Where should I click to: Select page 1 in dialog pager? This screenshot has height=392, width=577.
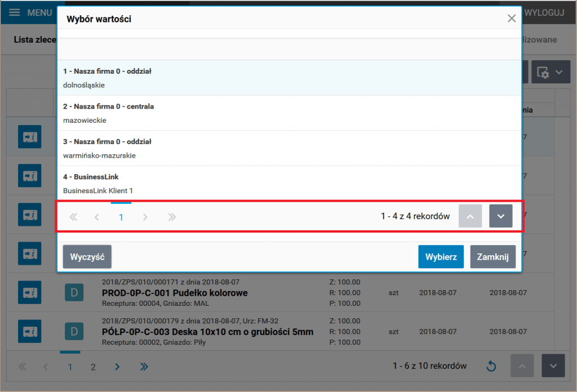pos(121,217)
